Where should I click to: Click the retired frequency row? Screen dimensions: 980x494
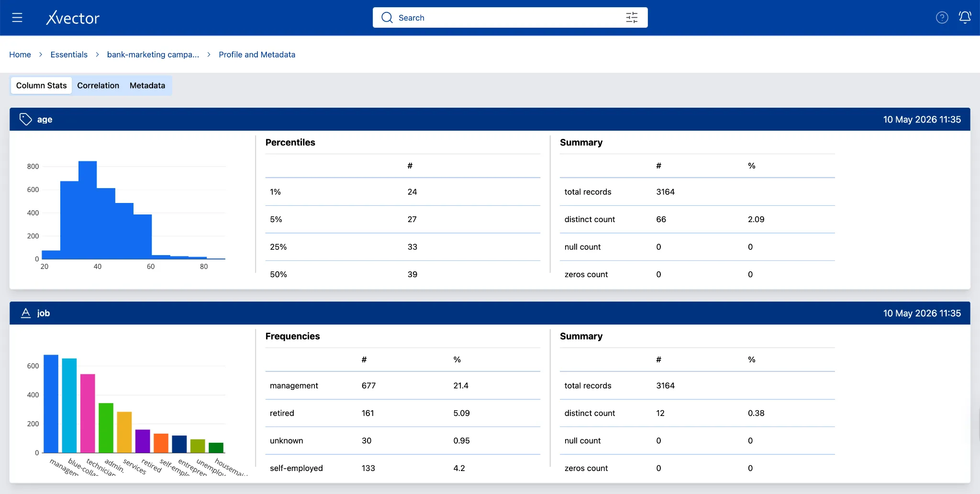(403, 413)
